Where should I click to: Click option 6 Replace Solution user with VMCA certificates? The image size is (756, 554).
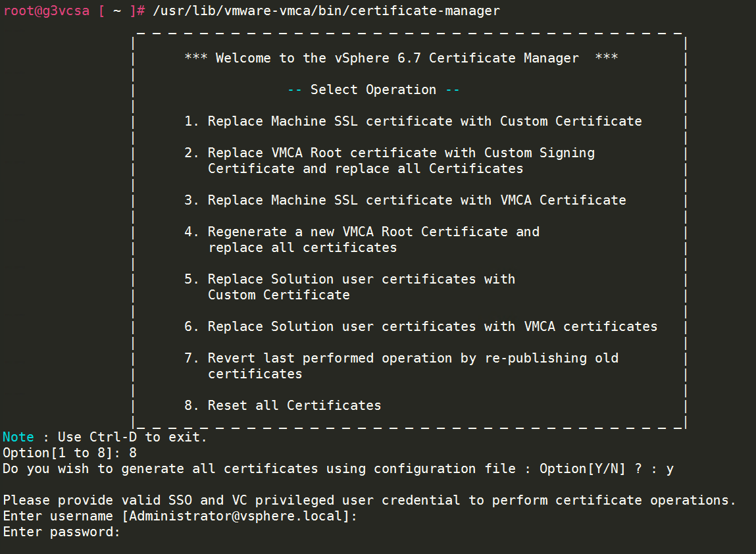pyautogui.click(x=421, y=326)
